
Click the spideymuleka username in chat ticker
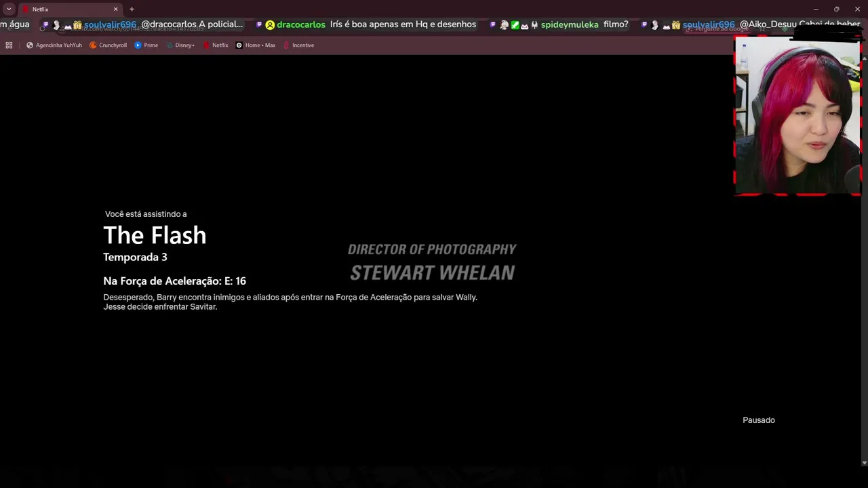(570, 24)
